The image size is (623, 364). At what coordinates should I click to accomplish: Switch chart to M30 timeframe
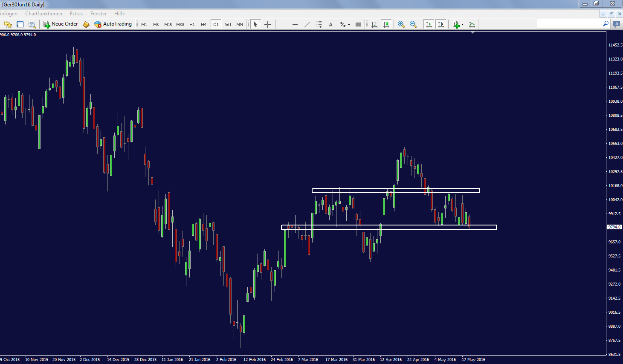pos(180,24)
